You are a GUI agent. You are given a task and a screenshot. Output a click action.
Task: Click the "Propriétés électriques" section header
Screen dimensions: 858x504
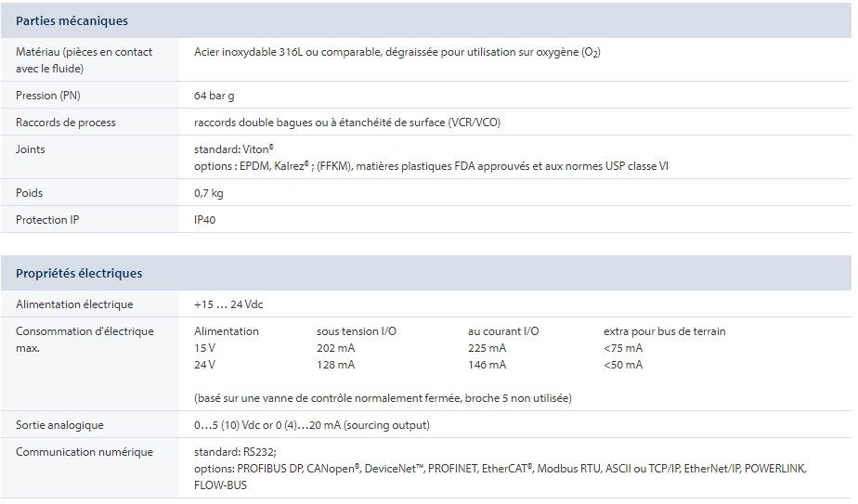(79, 273)
